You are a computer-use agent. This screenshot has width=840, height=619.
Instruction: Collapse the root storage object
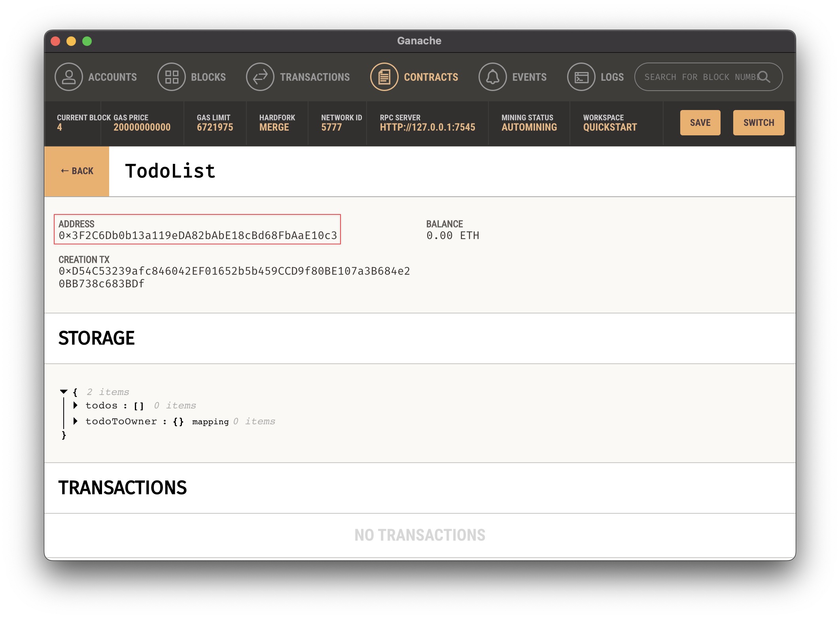click(64, 392)
